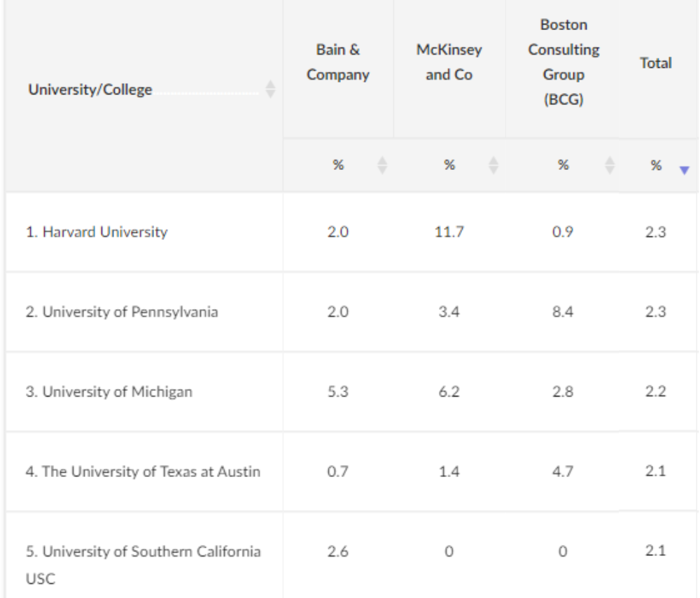Viewport: 700px width, 598px height.
Task: Select Michigan's Bain value 5.3
Action: [x=337, y=392]
